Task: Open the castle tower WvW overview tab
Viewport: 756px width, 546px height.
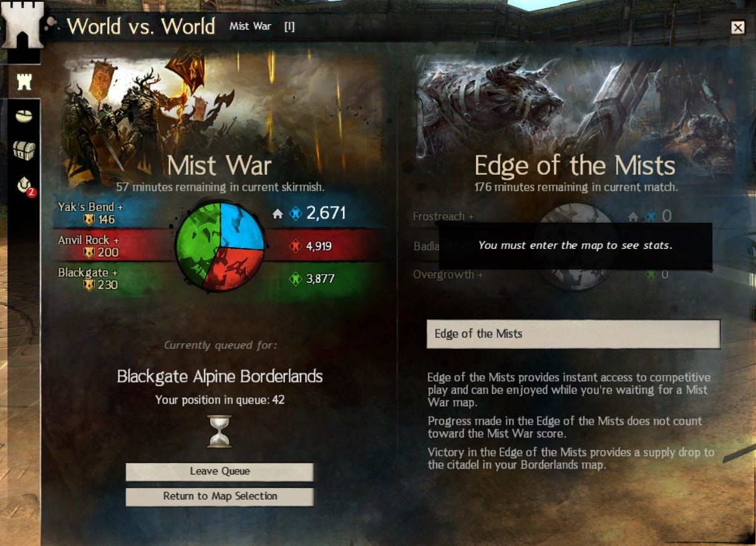Action: pyautogui.click(x=24, y=82)
